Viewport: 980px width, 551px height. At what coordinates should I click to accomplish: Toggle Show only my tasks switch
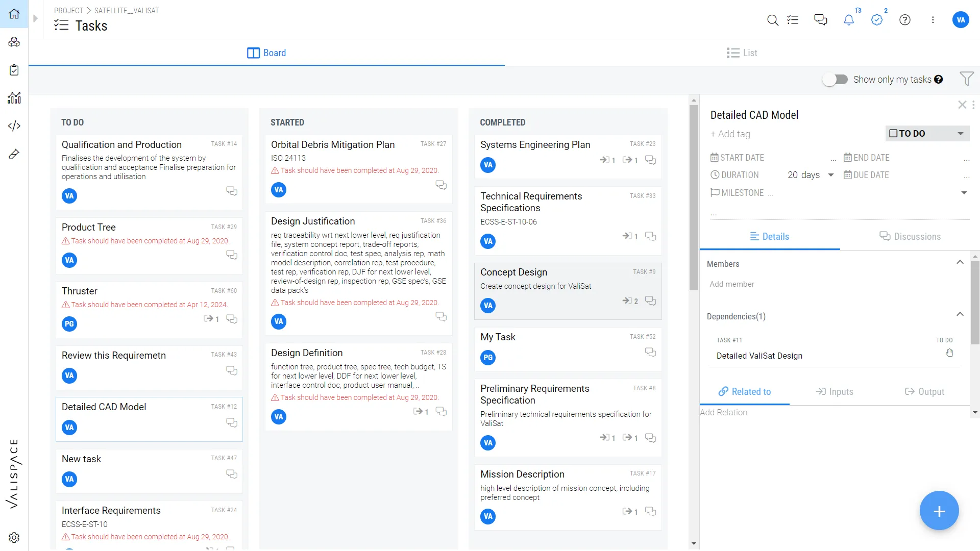[835, 80]
